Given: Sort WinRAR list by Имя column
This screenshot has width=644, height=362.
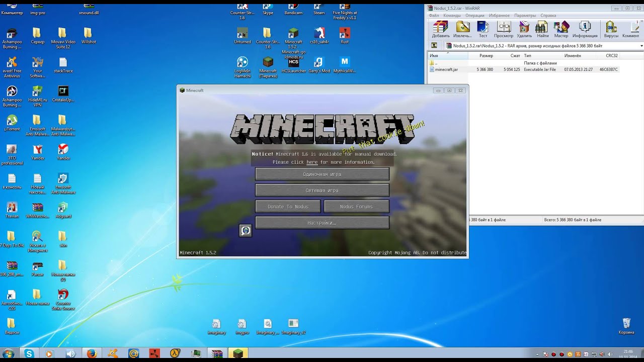Looking at the screenshot, I should click(448, 56).
